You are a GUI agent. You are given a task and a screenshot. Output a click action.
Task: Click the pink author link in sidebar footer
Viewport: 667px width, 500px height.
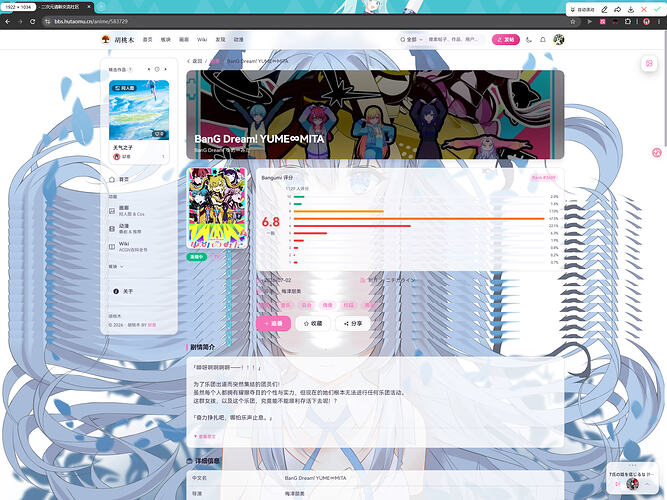click(152, 325)
